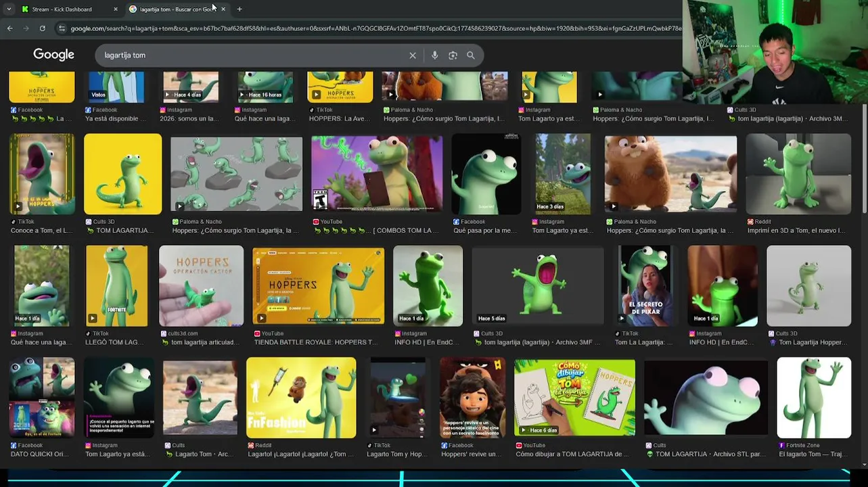
Task: Click 'Lagarto Tom y Hop...' TikTok caption
Action: coord(397,454)
